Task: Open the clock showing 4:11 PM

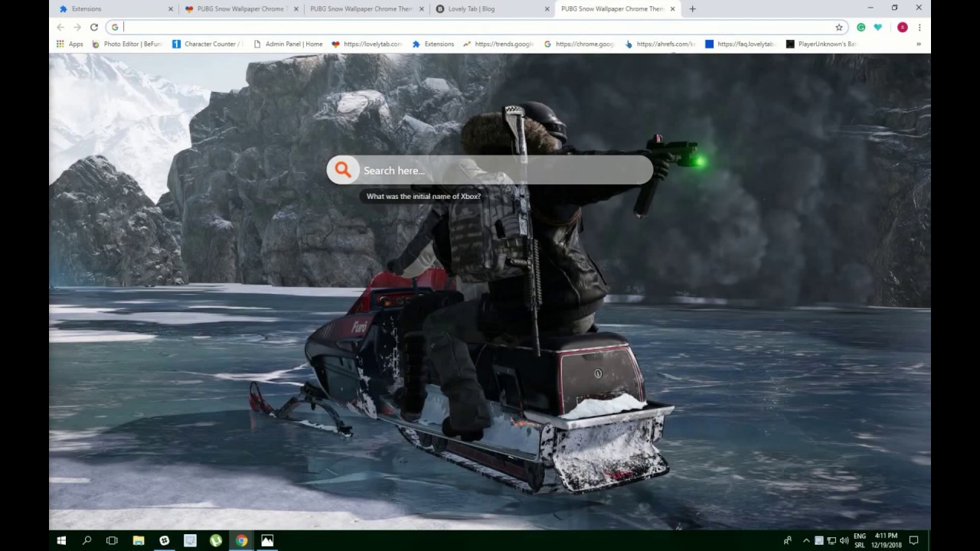Action: click(887, 540)
